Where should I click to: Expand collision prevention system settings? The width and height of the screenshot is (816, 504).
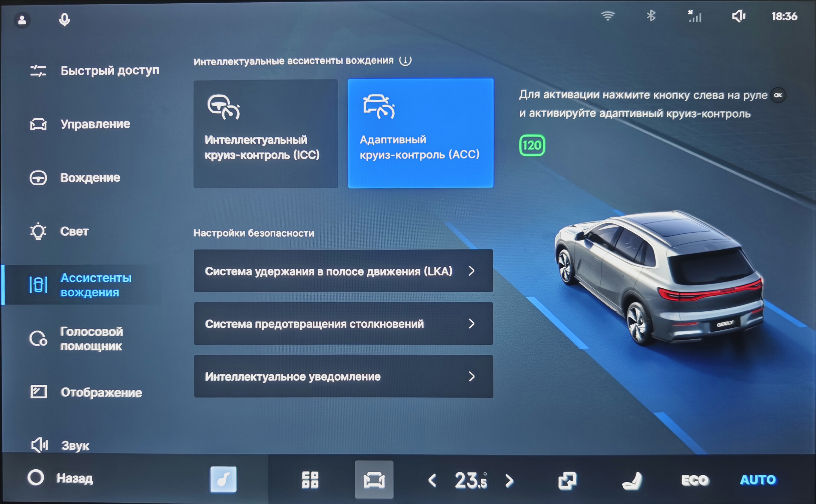point(343,324)
